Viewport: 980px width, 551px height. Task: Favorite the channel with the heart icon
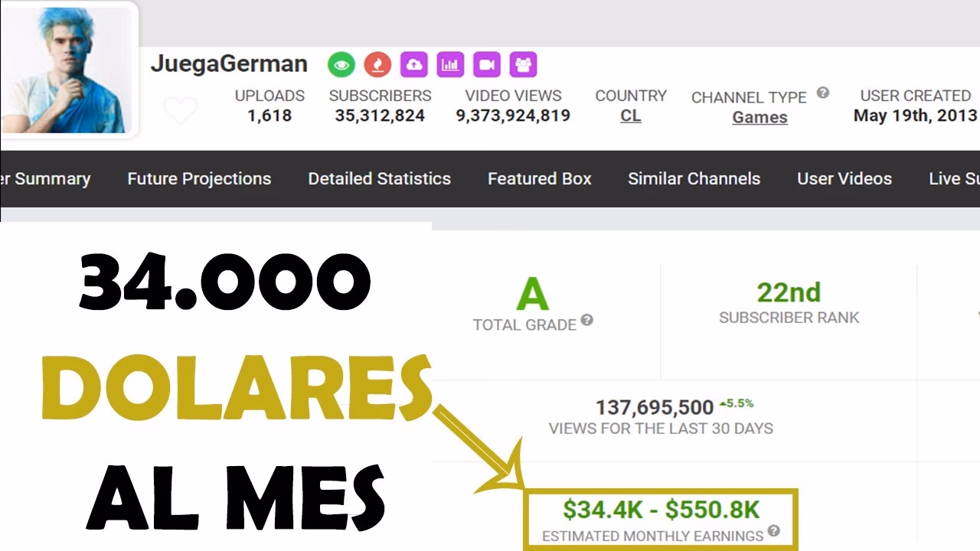tap(181, 111)
